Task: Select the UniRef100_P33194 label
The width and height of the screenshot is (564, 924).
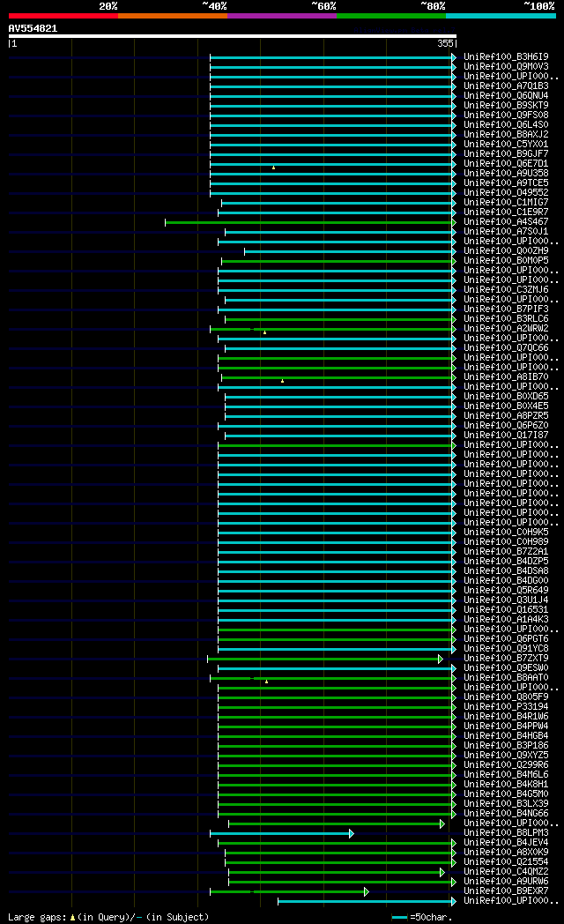Action: click(x=506, y=707)
